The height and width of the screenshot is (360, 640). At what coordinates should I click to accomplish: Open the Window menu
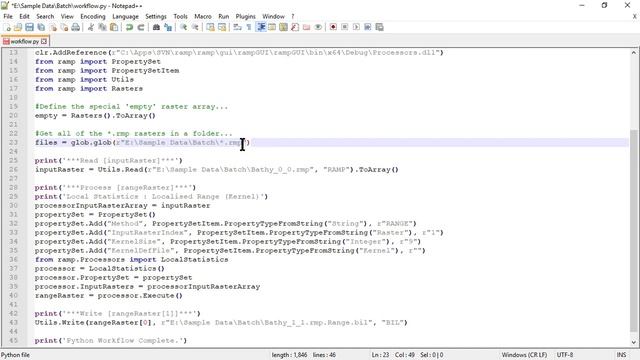(x=273, y=16)
